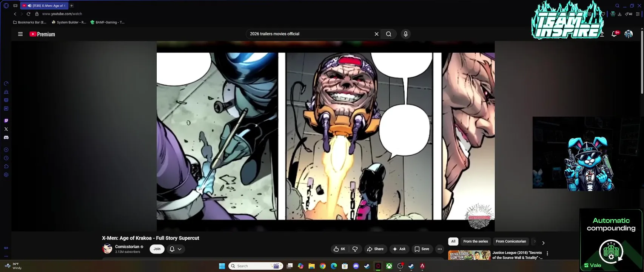Open the Opera GX main menu logo
The image size is (644, 272).
click(6, 6)
